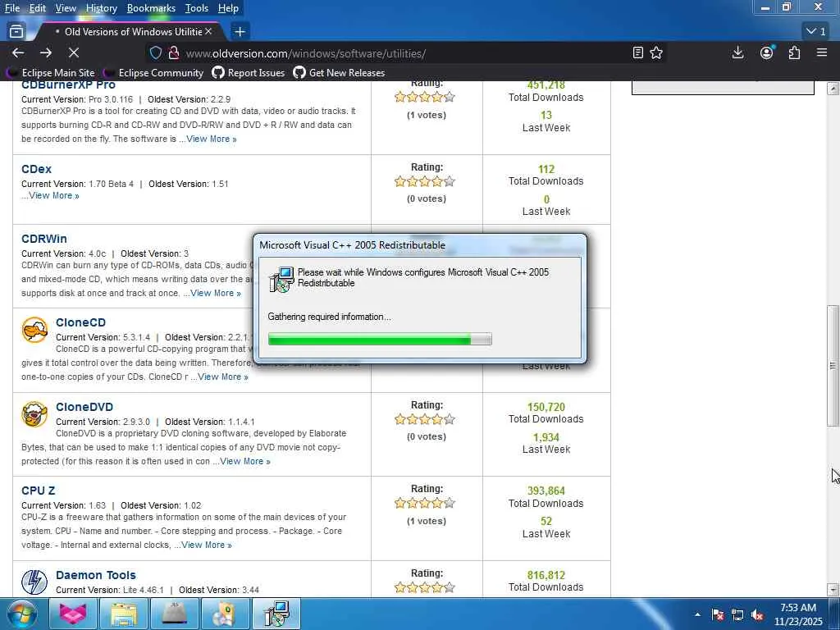
Task: Open the File menu
Action: pyautogui.click(x=11, y=8)
